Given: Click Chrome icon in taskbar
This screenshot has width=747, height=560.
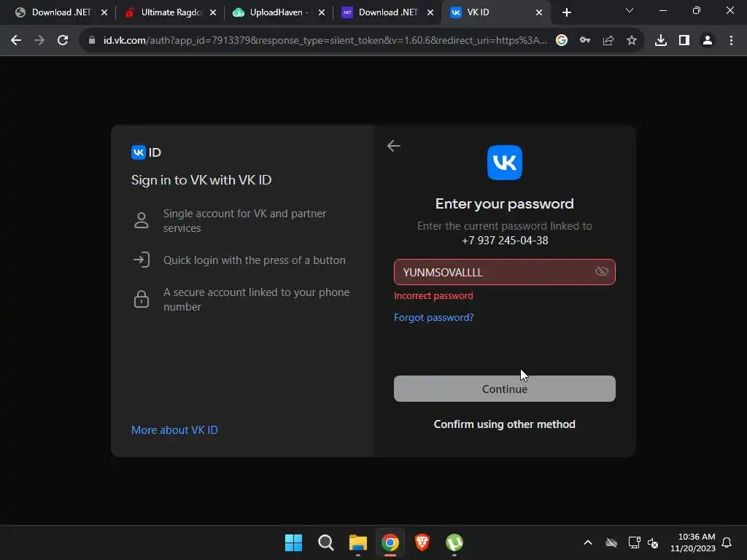Looking at the screenshot, I should pos(390,542).
